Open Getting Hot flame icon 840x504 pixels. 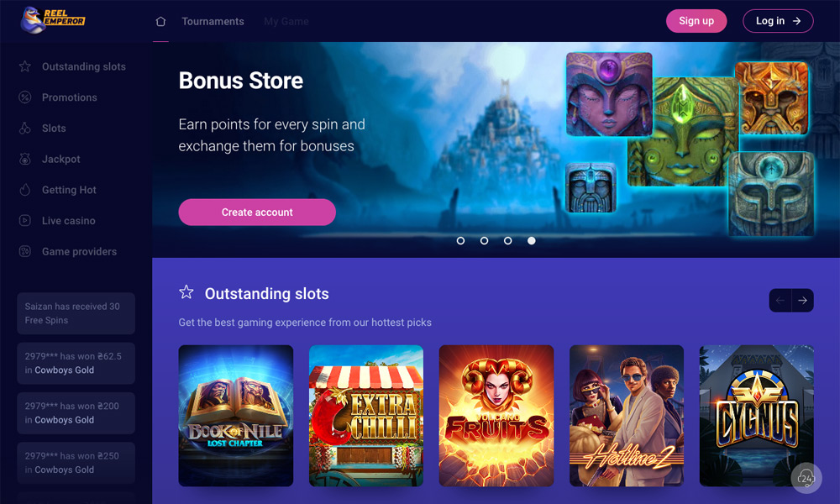24,190
